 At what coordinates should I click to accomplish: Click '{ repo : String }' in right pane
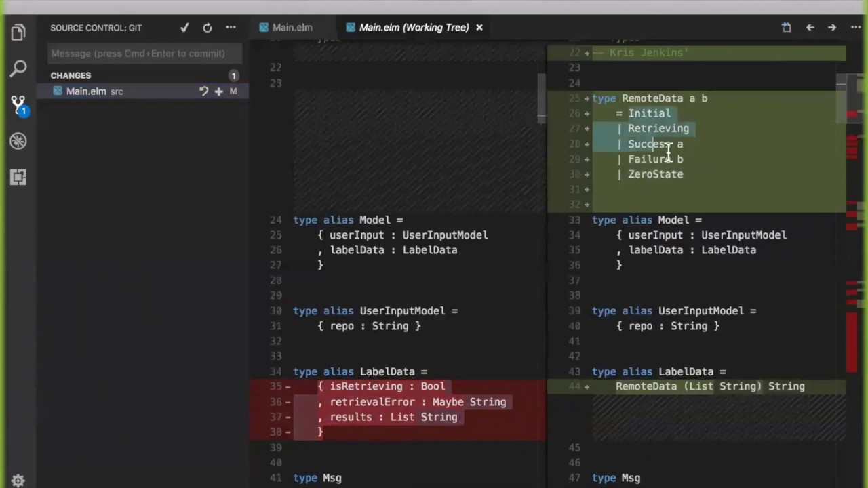pos(667,326)
